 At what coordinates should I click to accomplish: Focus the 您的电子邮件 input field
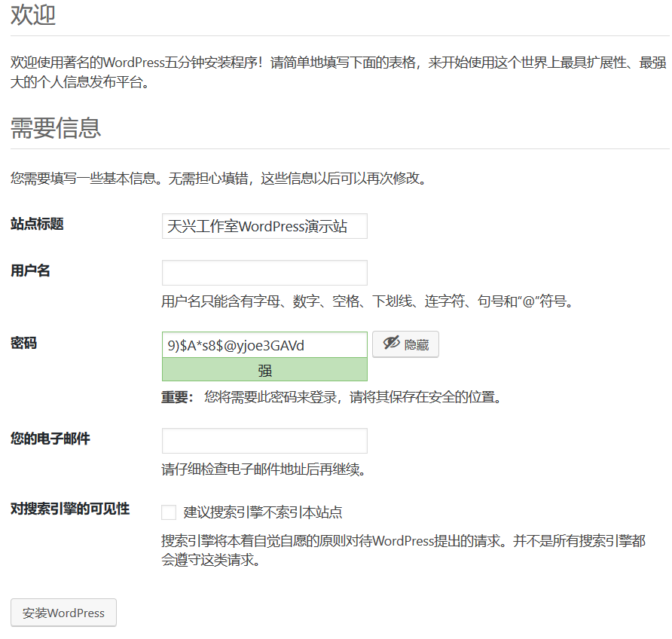click(264, 441)
